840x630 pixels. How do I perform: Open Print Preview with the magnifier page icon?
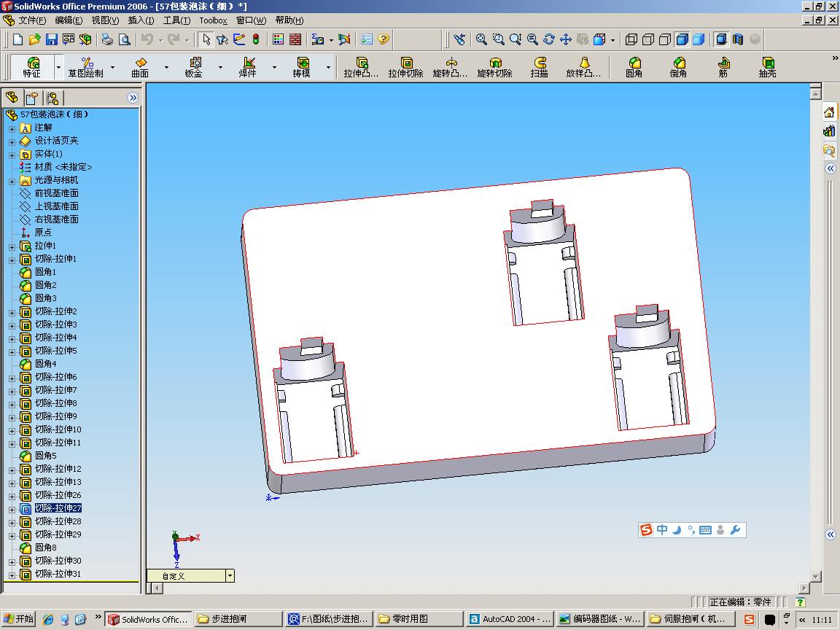pos(124,39)
